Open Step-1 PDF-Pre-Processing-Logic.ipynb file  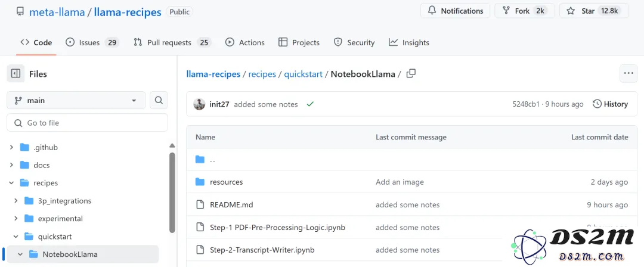(x=278, y=227)
